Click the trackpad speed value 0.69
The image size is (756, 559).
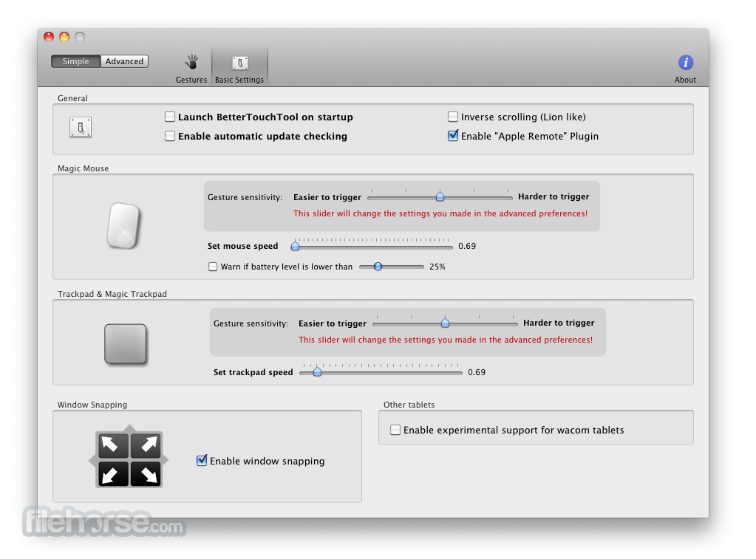(477, 372)
